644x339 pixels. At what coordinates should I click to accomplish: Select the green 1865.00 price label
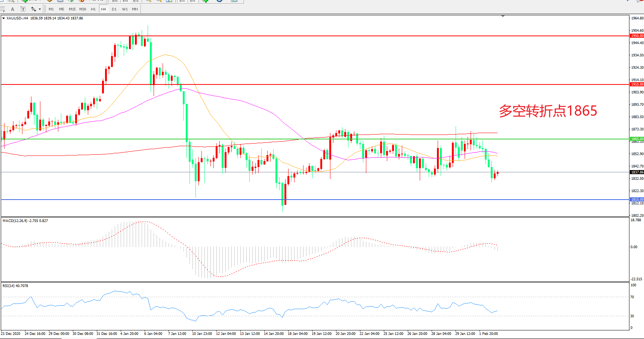637,139
